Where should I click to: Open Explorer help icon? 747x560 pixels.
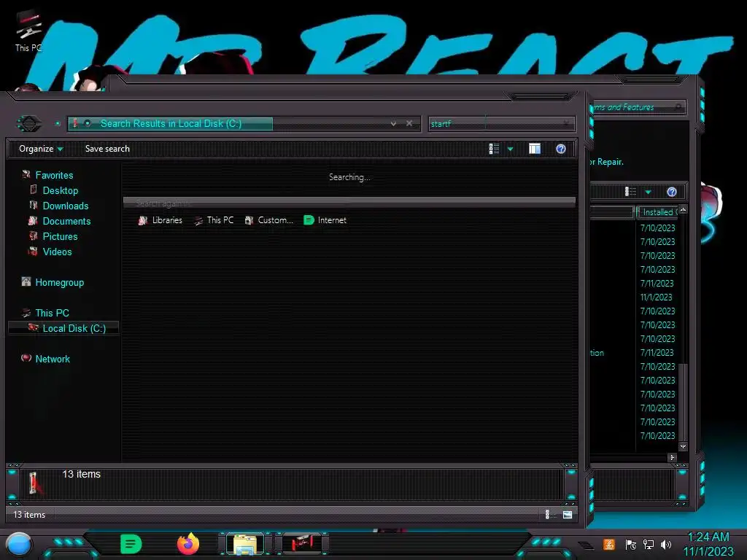561,149
